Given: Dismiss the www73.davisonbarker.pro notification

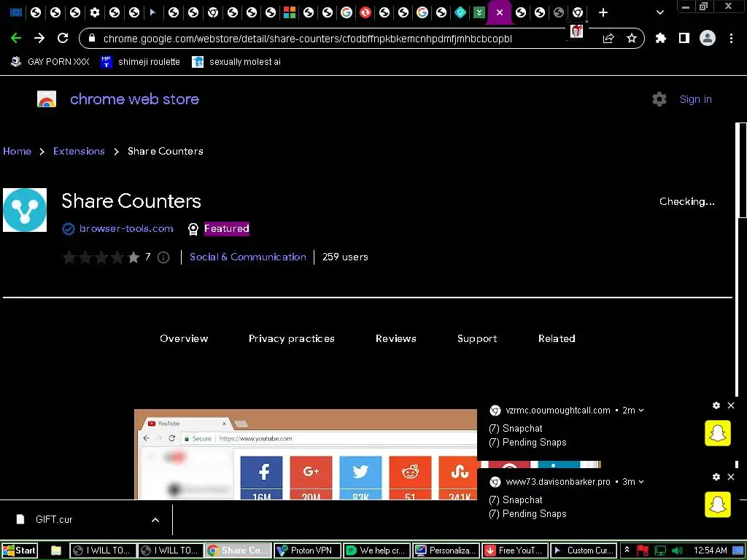Looking at the screenshot, I should coord(731,477).
